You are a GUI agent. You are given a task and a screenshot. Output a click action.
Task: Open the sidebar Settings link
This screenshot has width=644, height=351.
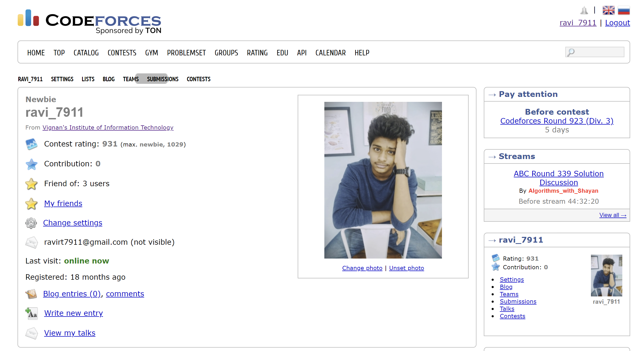click(512, 279)
